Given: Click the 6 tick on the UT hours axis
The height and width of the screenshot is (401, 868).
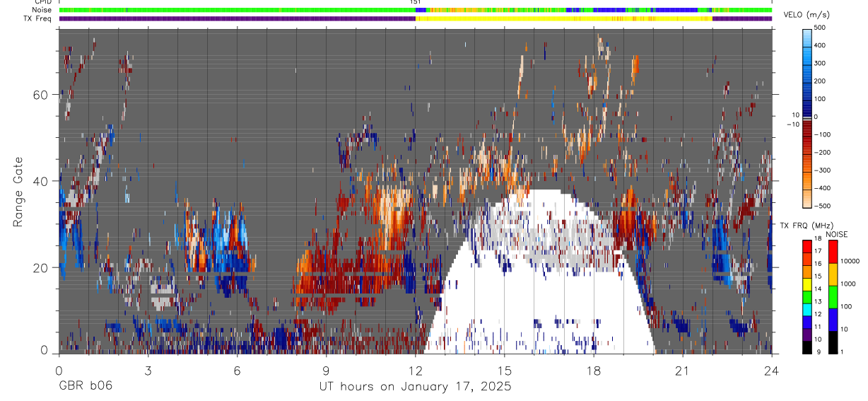Looking at the screenshot, I should pyautogui.click(x=237, y=371).
